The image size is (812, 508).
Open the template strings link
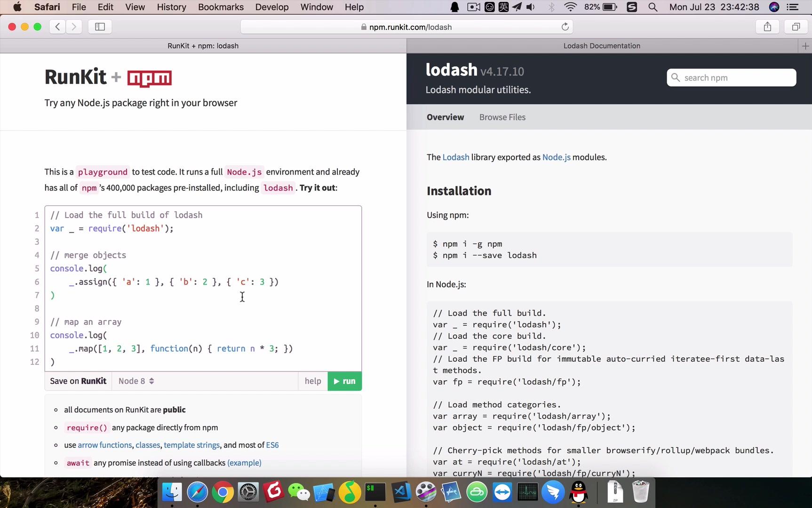tap(192, 445)
